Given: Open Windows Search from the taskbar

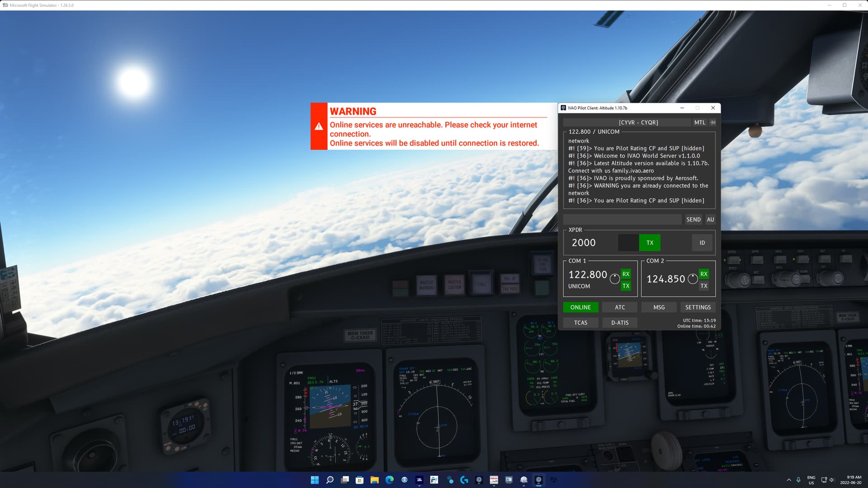Looking at the screenshot, I should tap(330, 480).
